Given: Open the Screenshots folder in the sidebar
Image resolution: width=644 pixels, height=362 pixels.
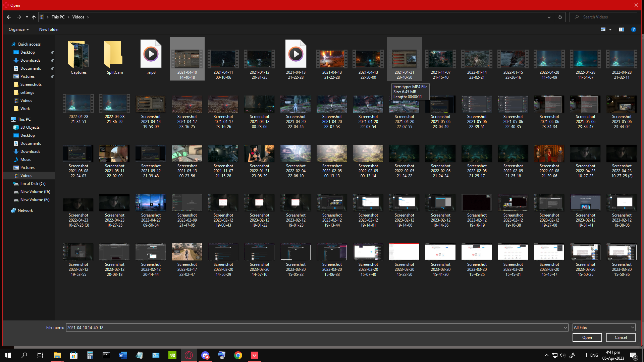Looking at the screenshot, I should pyautogui.click(x=31, y=84).
